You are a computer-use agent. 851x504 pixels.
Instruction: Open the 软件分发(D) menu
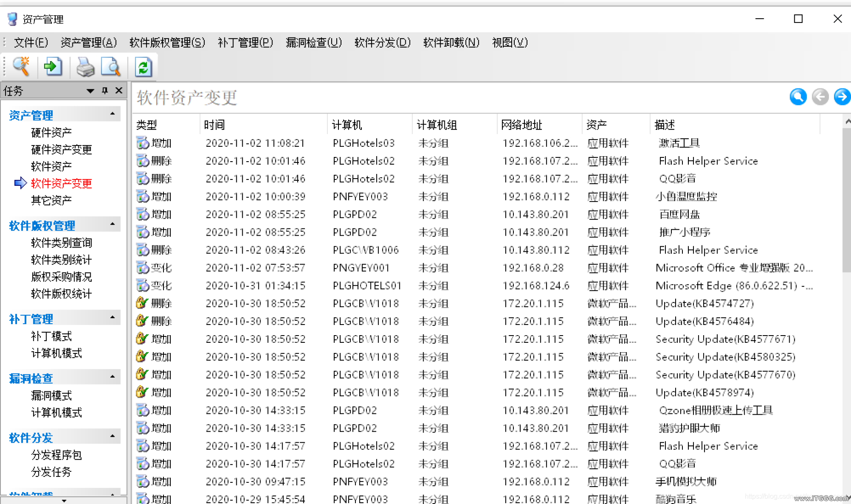(x=383, y=43)
